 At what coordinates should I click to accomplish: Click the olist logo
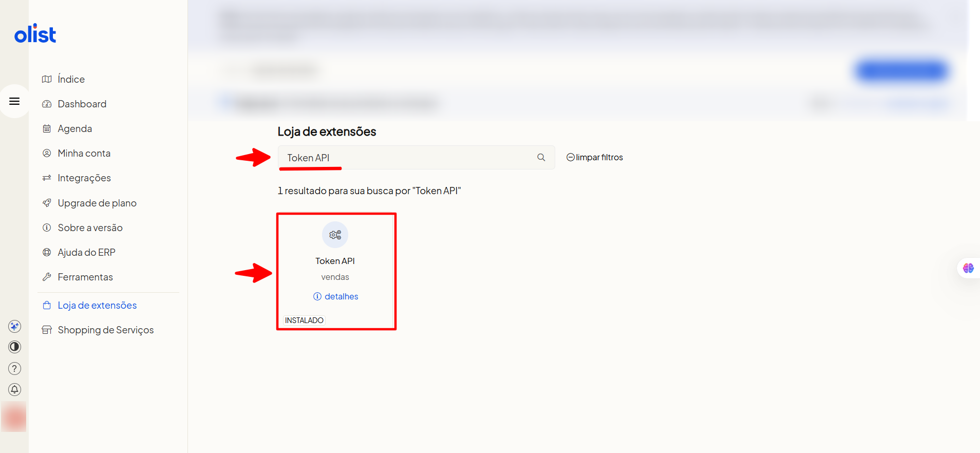(x=35, y=34)
